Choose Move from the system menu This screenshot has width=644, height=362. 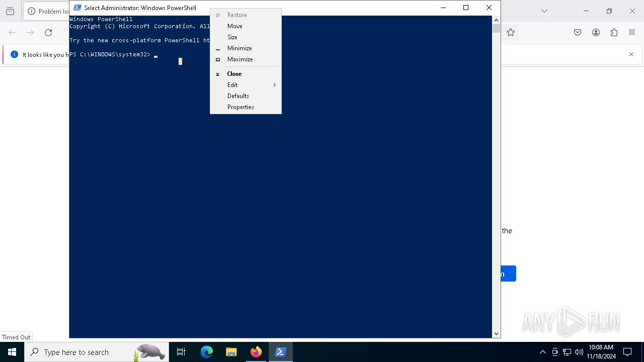[x=246, y=26]
